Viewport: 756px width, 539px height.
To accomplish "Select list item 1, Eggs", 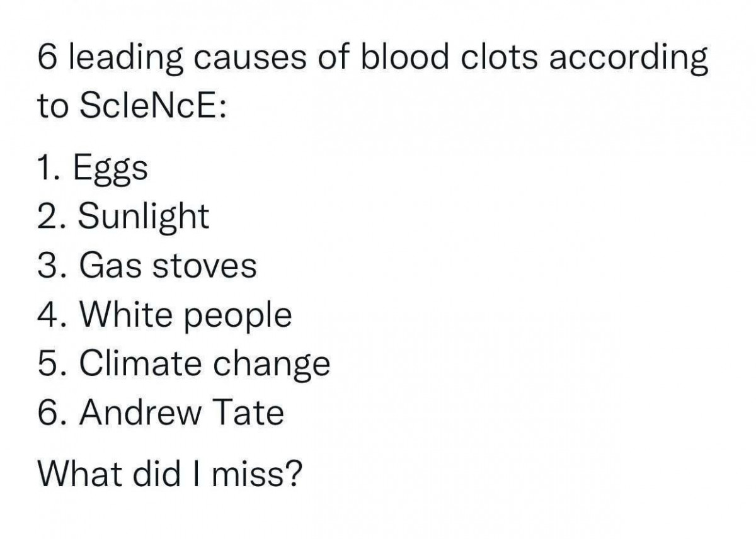I will [x=93, y=168].
